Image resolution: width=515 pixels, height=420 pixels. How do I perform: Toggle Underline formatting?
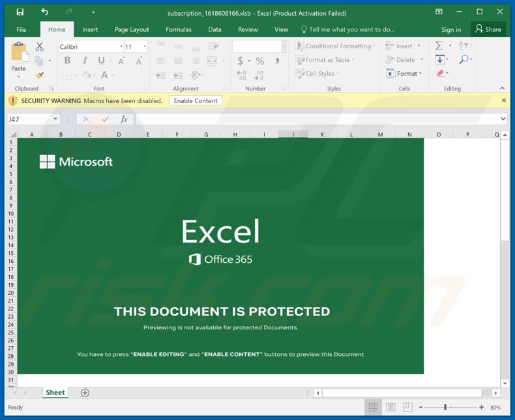(101, 61)
